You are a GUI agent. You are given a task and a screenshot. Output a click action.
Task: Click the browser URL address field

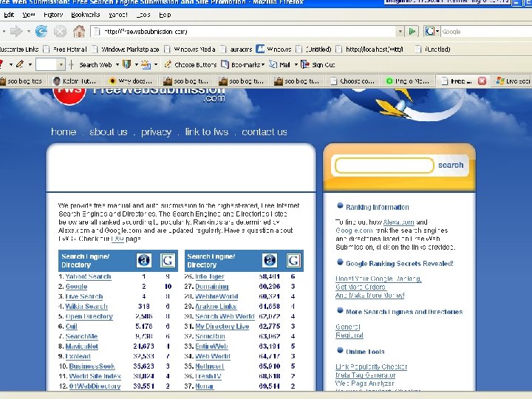[249, 32]
